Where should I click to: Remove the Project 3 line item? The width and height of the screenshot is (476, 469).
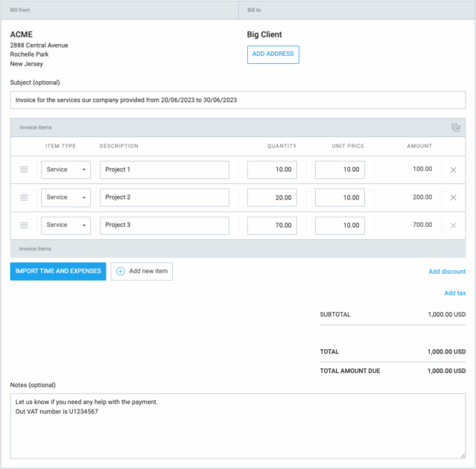[x=453, y=225]
